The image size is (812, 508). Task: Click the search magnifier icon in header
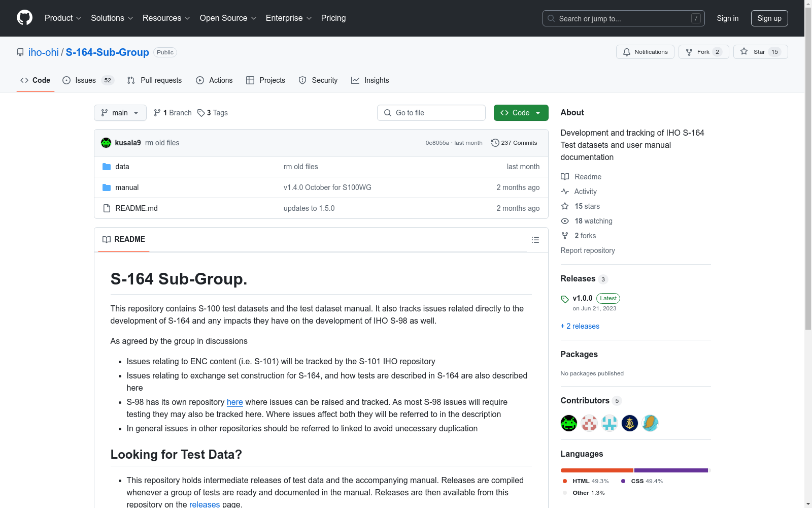pyautogui.click(x=551, y=18)
